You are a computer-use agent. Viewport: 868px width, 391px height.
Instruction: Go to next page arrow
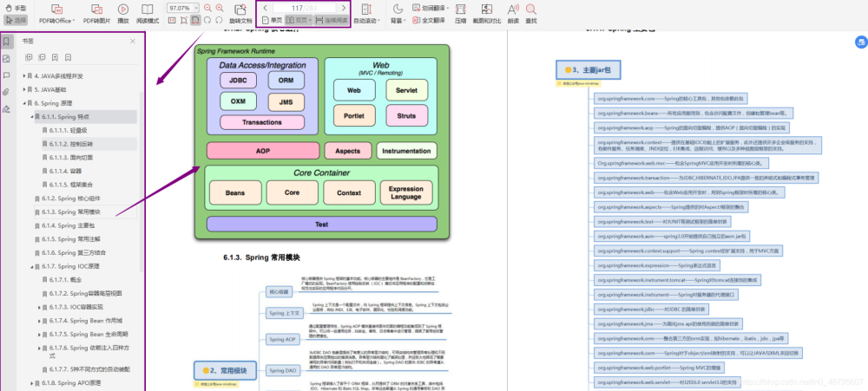click(x=344, y=8)
